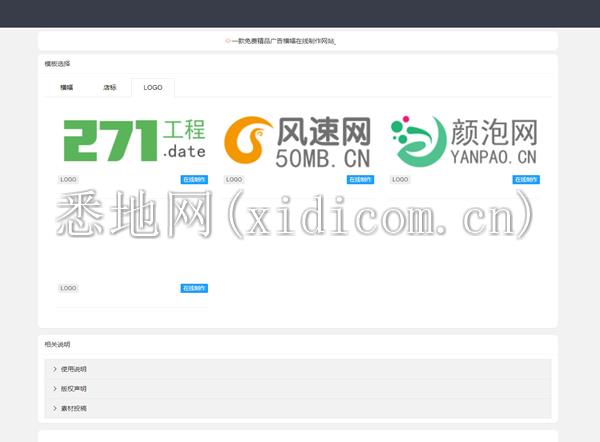Click the LOGO tag under 风速网
Image resolution: width=600 pixels, height=442 pixels.
(x=234, y=179)
